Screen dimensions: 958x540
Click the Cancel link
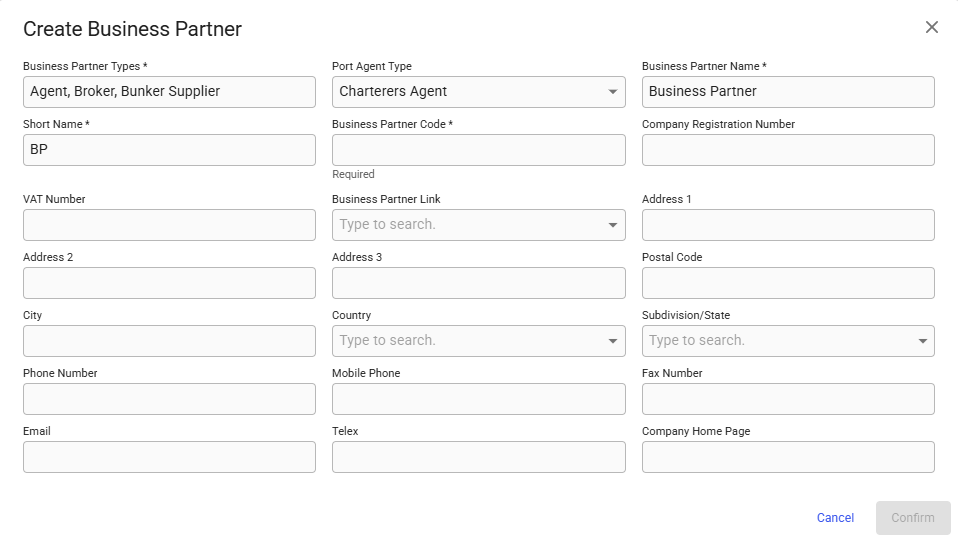[x=835, y=518]
